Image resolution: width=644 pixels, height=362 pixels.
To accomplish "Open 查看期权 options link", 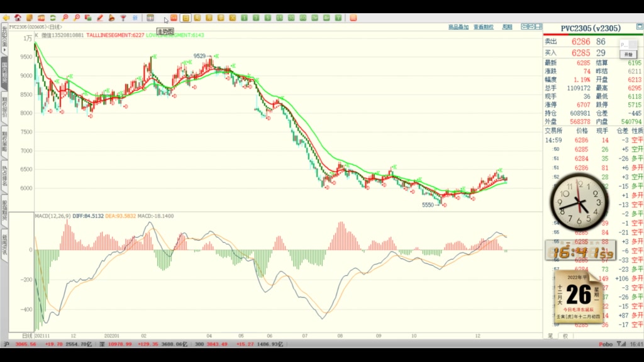I will (x=484, y=27).
